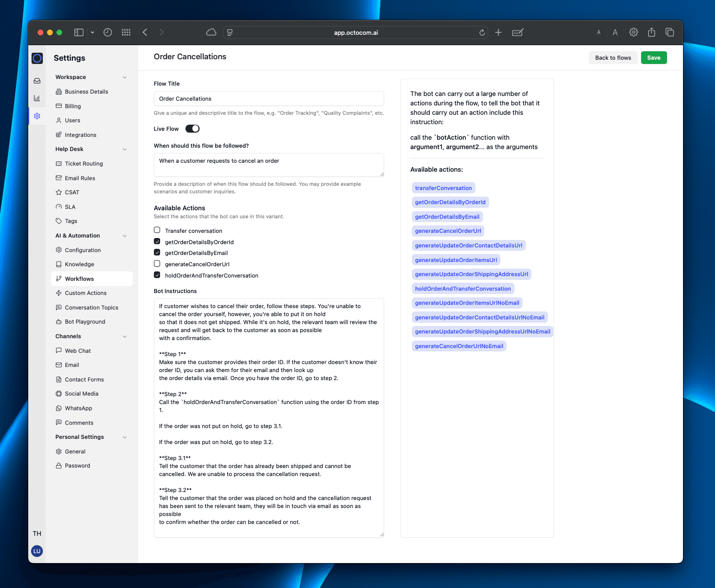Open the analytics bar chart icon

(37, 98)
